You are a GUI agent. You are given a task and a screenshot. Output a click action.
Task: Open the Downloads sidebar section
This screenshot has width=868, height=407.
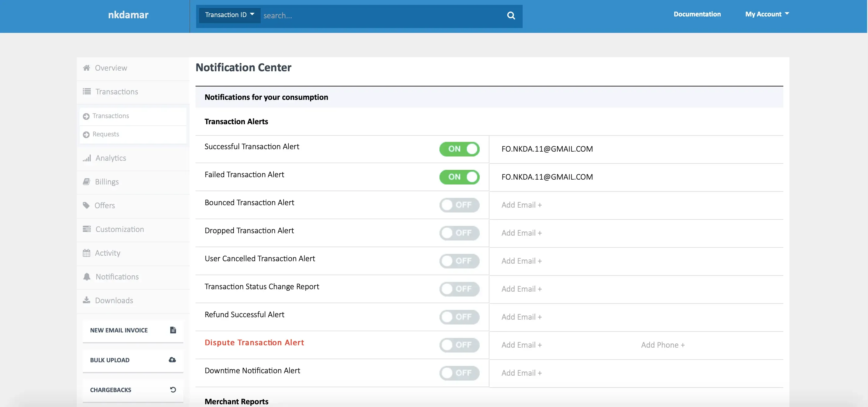(x=114, y=300)
